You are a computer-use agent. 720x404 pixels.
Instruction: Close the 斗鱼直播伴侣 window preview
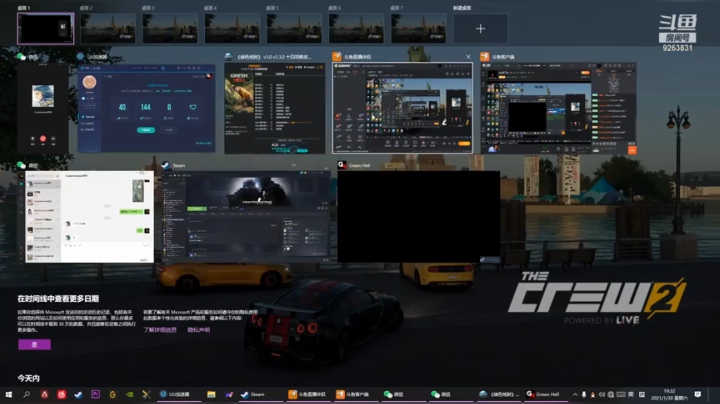(468, 56)
